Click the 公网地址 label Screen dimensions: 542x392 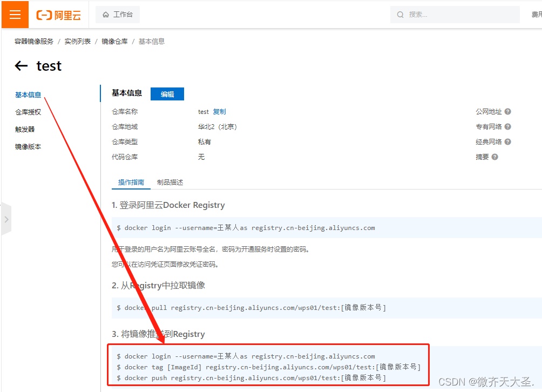point(489,112)
